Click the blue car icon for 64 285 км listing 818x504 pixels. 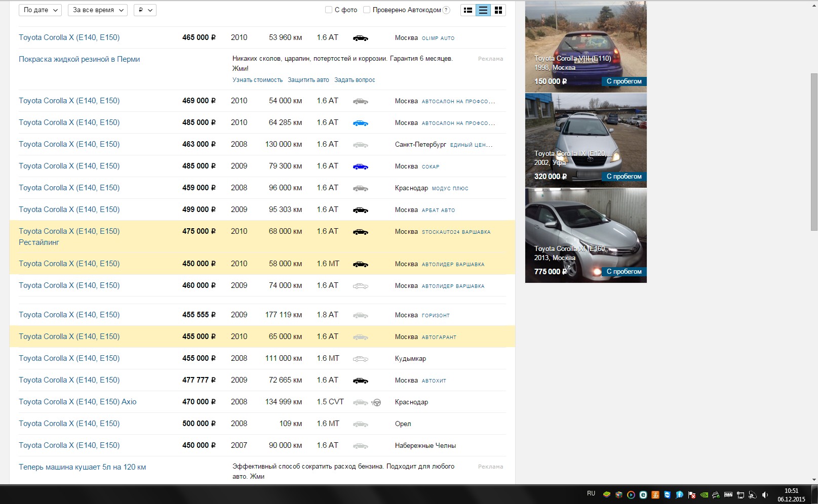pyautogui.click(x=360, y=123)
